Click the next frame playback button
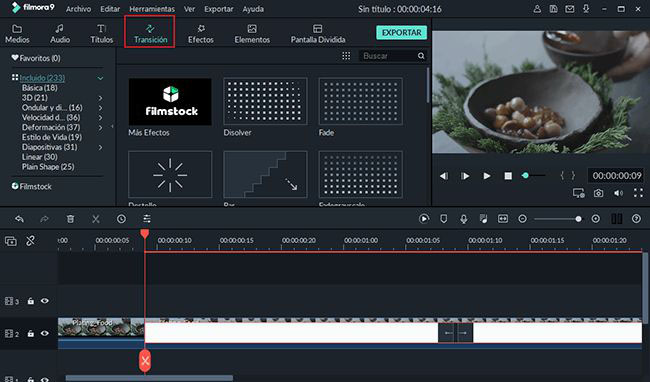Image resolution: width=650 pixels, height=382 pixels. coord(465,176)
